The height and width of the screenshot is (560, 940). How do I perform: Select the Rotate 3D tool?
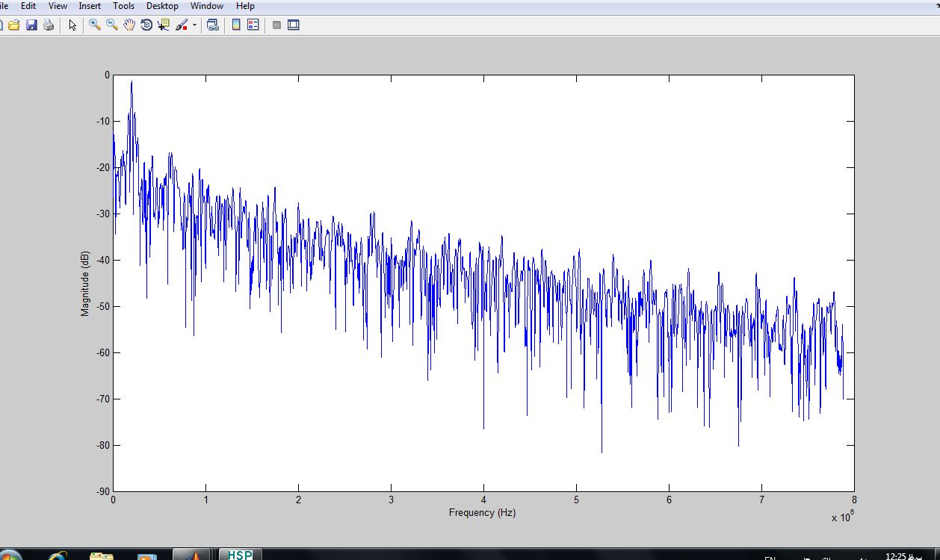click(x=146, y=25)
